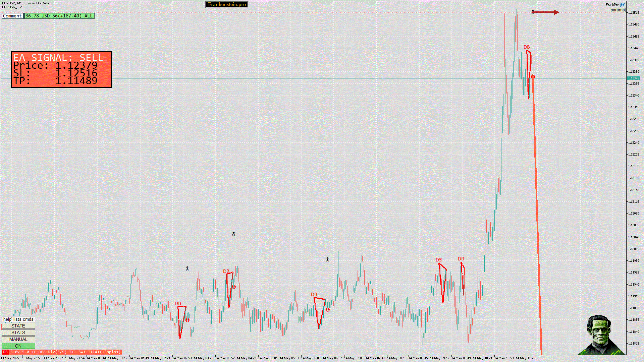Click the red circle marker after 06:05 DB pattern
Screen dimensions: 644x362
coord(328,310)
